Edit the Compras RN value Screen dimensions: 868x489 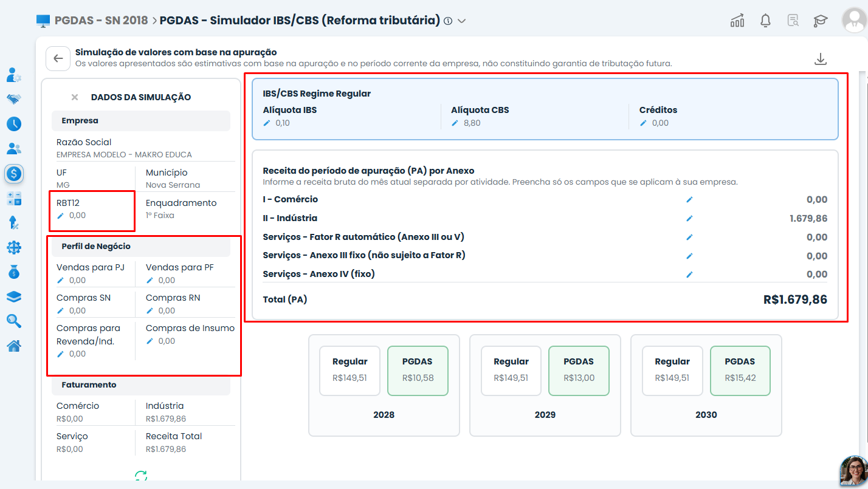pyautogui.click(x=150, y=310)
